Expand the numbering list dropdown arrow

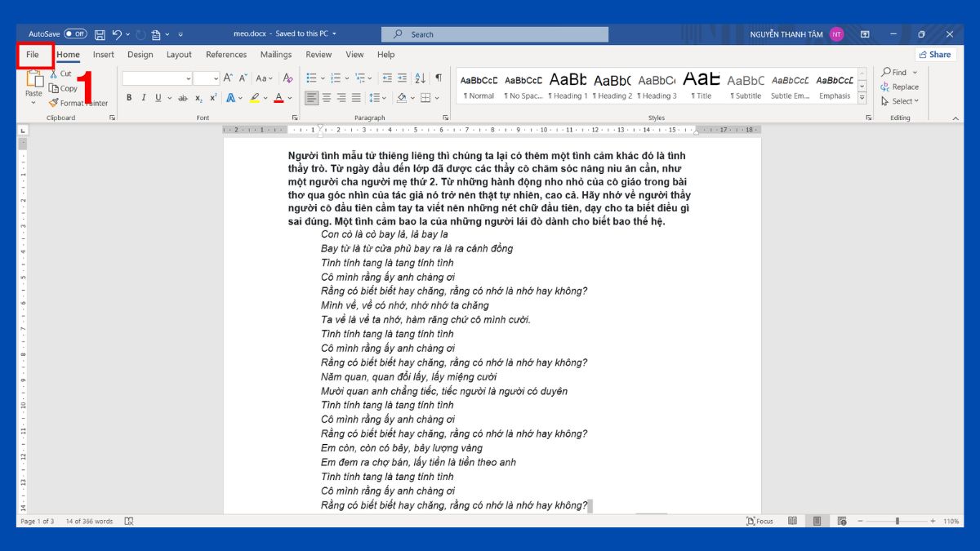[346, 78]
